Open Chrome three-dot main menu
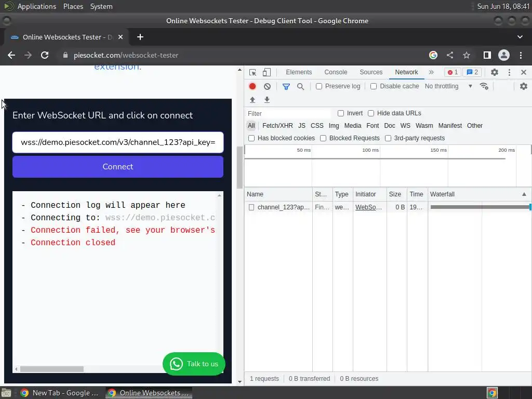The image size is (532, 399). [x=521, y=55]
